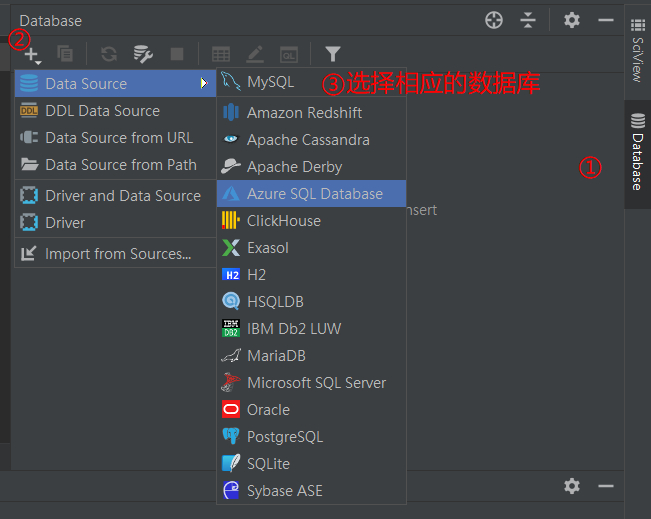651x519 pixels.
Task: Click the minus icon in bottom panel
Action: click(606, 486)
